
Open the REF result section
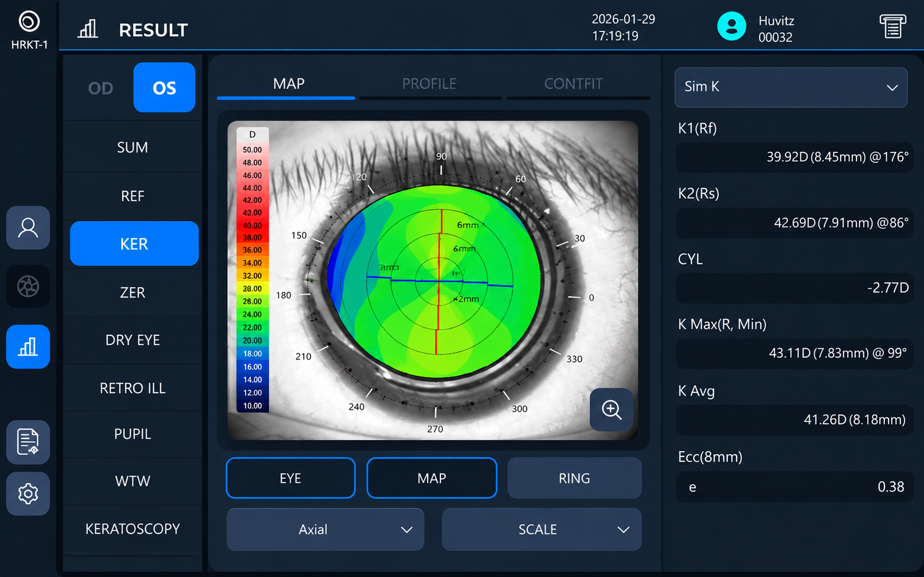133,196
